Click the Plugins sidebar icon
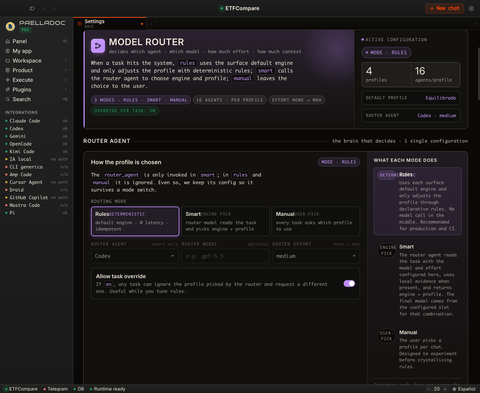Image resolution: width=480 pixels, height=393 pixels. (x=8, y=90)
